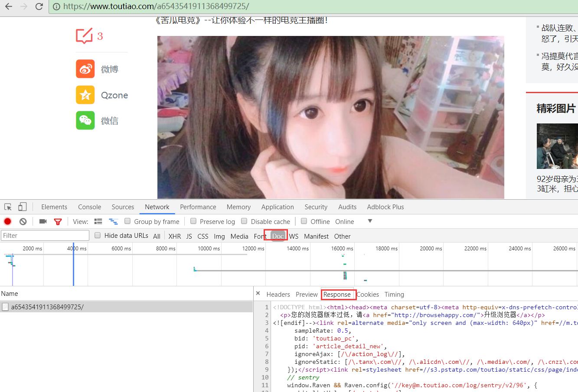Open the Audits tab
The image size is (578, 392).
click(x=347, y=207)
